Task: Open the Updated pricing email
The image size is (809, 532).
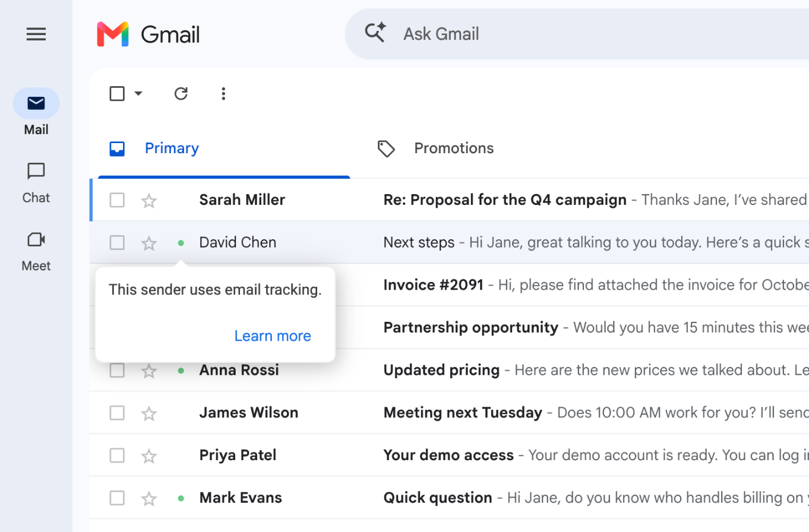Action: pyautogui.click(x=449, y=370)
